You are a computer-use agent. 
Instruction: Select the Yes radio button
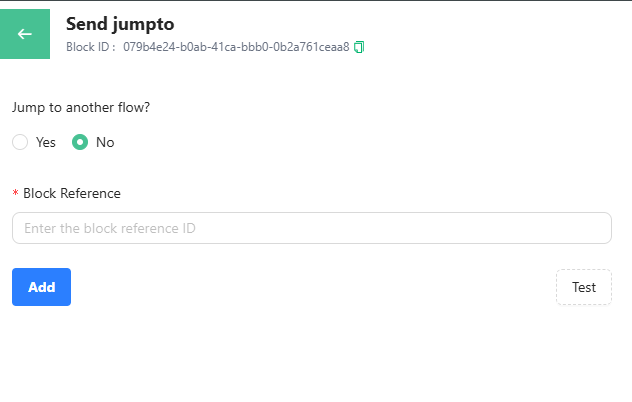[20, 142]
